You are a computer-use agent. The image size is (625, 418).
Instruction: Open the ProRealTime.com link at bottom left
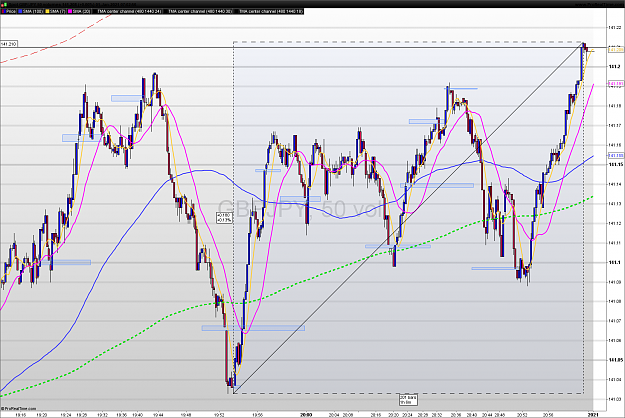click(18, 408)
